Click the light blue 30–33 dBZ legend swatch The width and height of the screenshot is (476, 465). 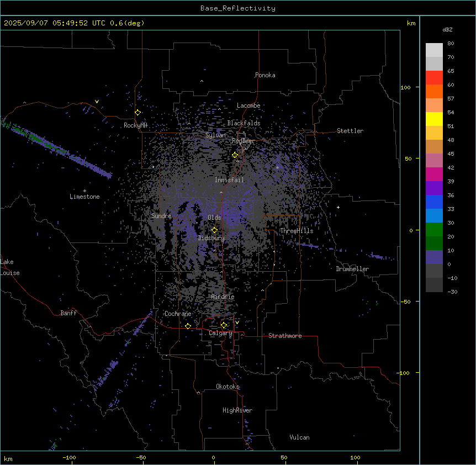pyautogui.click(x=434, y=216)
